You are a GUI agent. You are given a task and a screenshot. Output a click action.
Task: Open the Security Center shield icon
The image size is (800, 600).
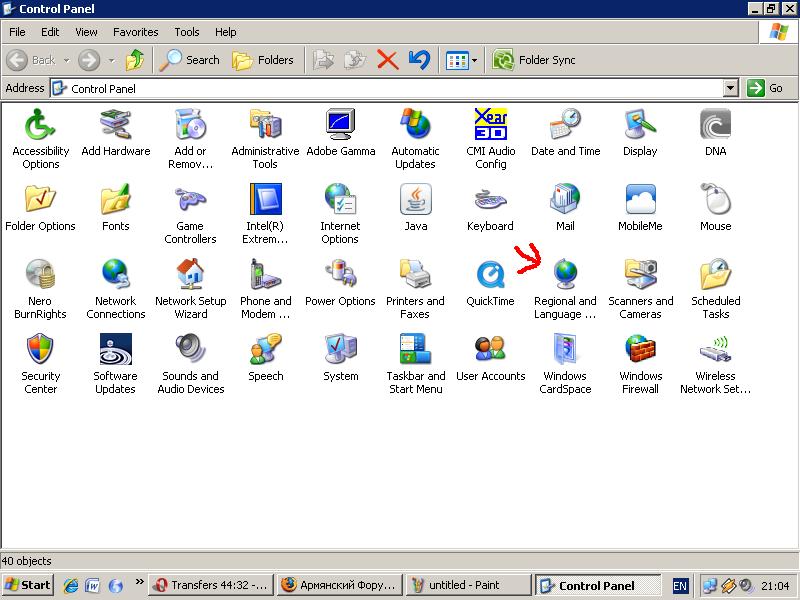(40, 350)
